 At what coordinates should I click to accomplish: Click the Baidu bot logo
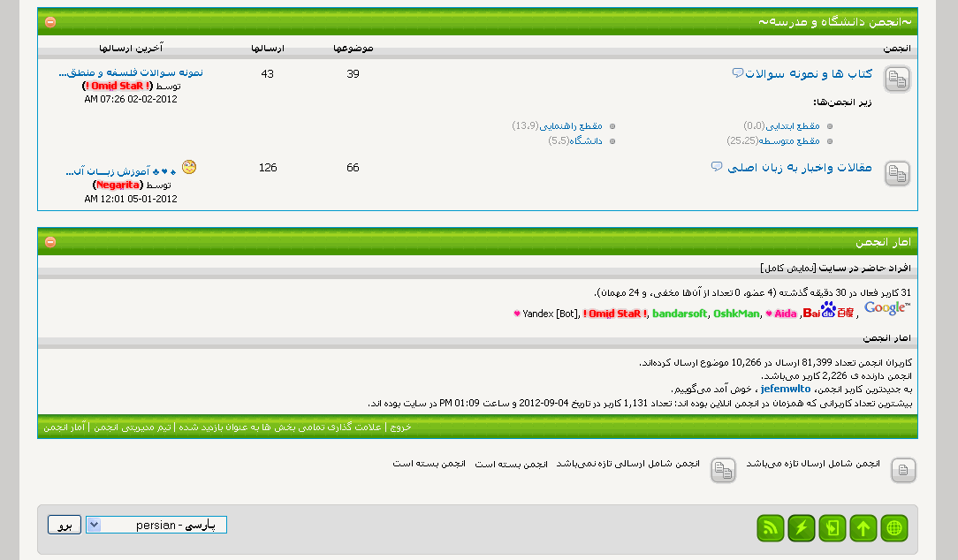(x=828, y=310)
